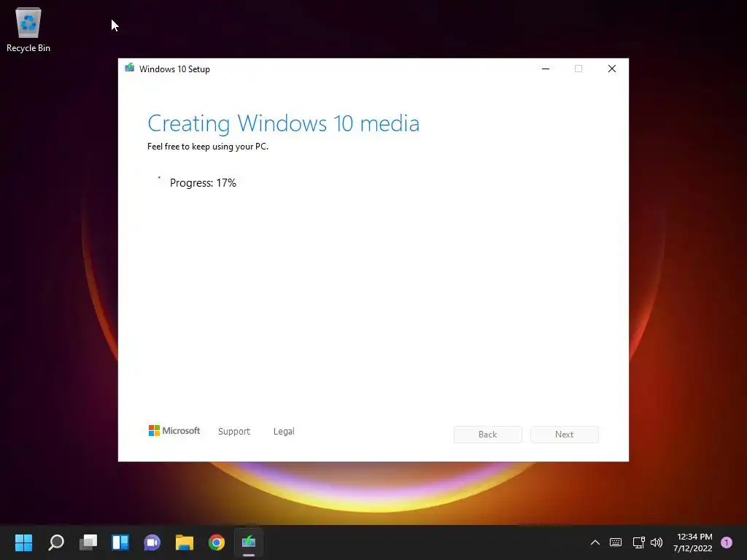Open the Support link

(234, 431)
